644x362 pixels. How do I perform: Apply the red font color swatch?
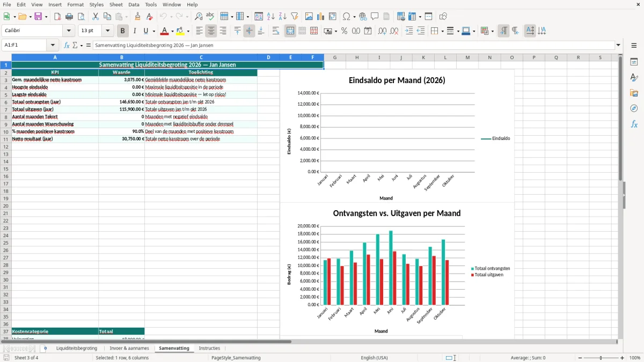click(165, 31)
